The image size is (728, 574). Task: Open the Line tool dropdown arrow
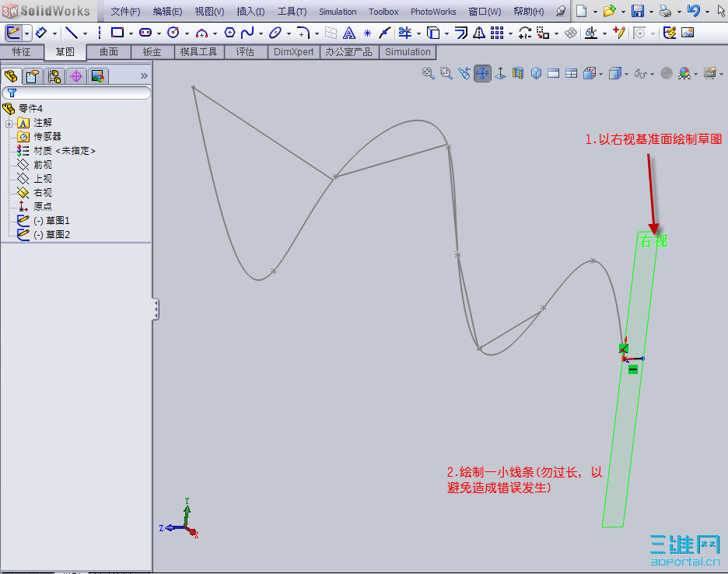tap(85, 33)
